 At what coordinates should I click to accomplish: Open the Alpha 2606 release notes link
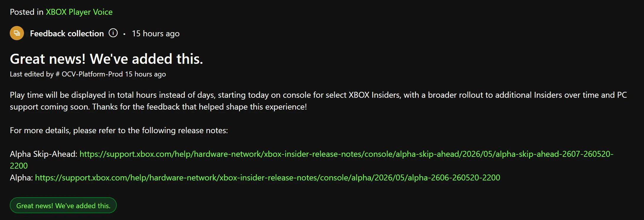coord(267,177)
